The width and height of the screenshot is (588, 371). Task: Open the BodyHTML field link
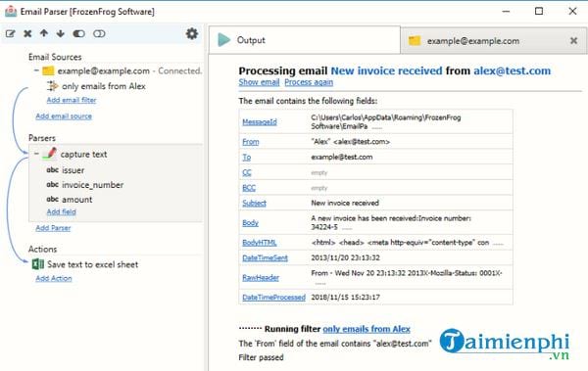260,243
